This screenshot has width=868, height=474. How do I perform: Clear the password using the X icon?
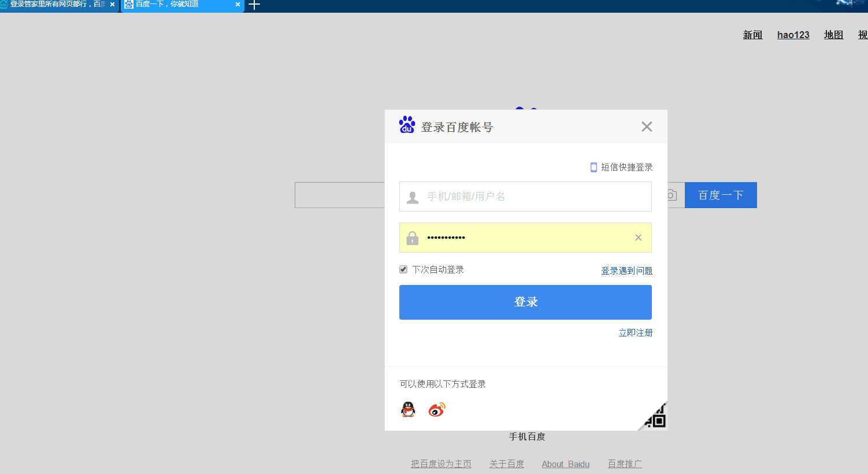click(638, 237)
